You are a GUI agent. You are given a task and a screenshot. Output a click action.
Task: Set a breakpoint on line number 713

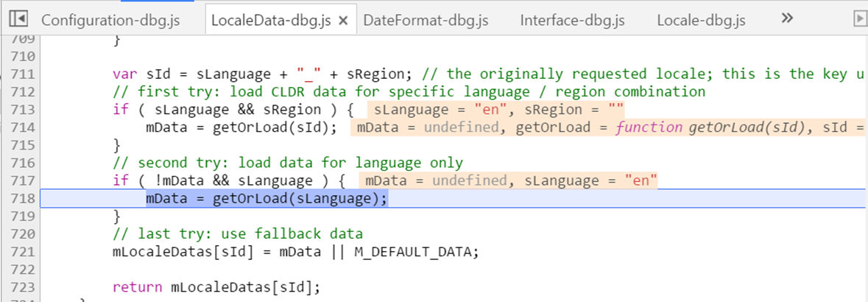[23, 110]
